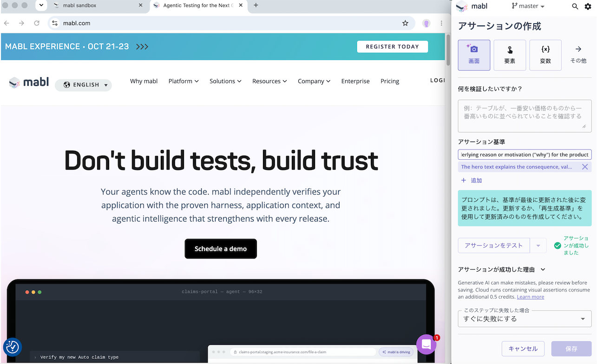Viewport: 597px width, 364px height.
Task: Expand the Resources menu
Action: click(x=269, y=81)
